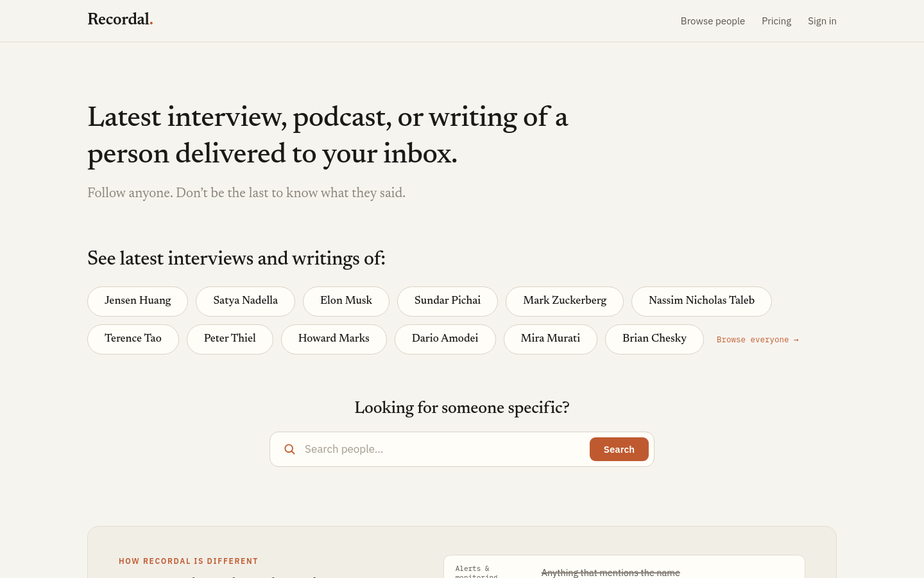Viewport: 924px width, 578px height.
Task: Open Elon Musk's page
Action: 346,301
